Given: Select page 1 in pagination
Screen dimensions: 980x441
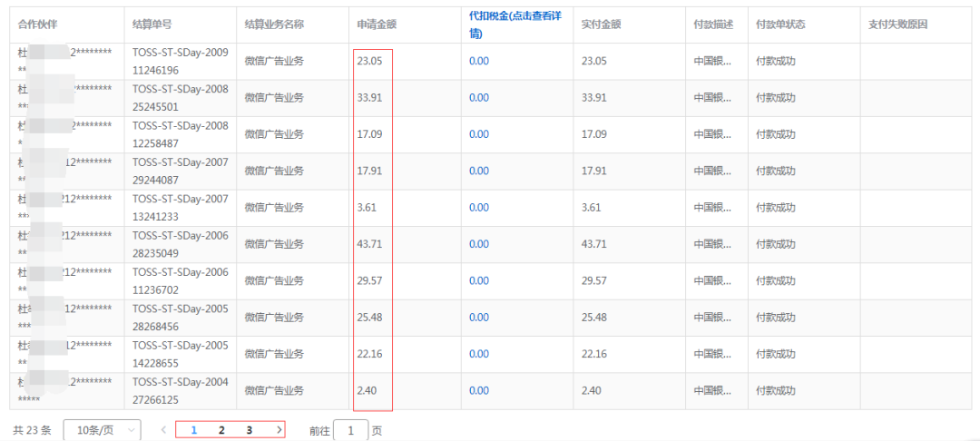Looking at the screenshot, I should click(194, 430).
